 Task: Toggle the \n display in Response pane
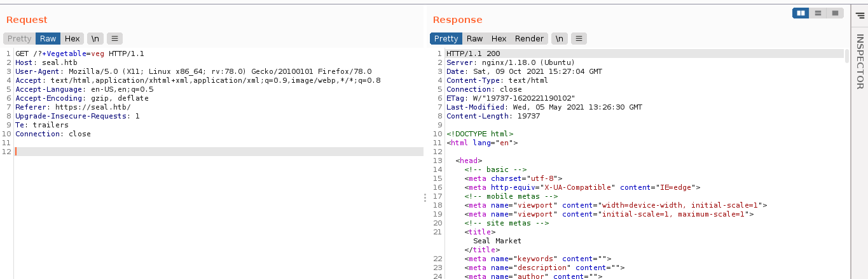pos(559,39)
